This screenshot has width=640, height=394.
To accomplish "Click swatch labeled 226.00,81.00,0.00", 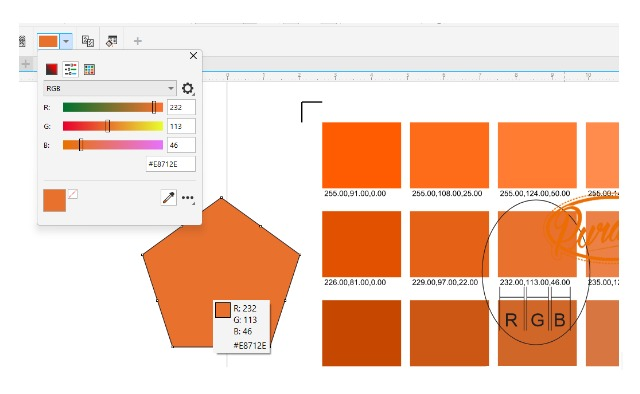I will click(x=361, y=244).
